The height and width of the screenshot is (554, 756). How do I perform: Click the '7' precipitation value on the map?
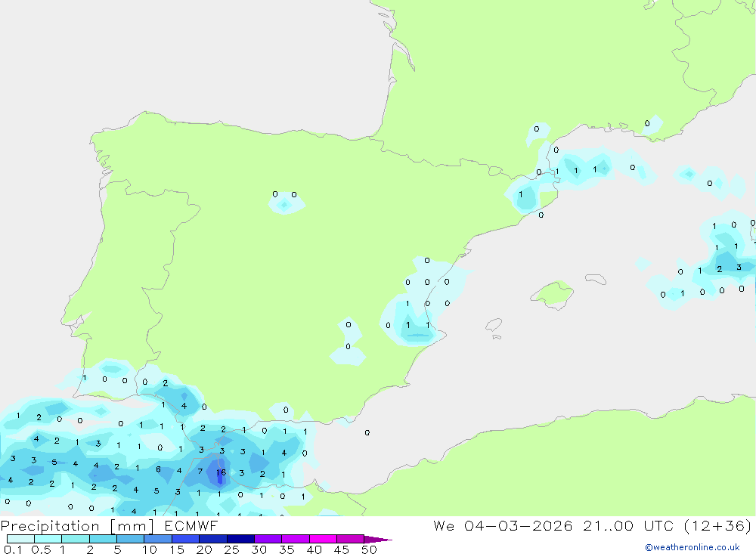coord(200,471)
